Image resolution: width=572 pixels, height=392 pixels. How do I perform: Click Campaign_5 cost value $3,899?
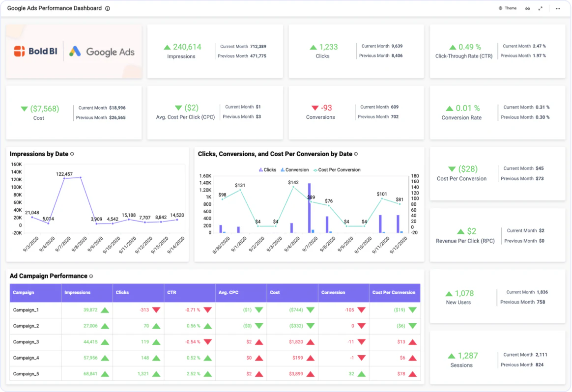[x=296, y=374]
